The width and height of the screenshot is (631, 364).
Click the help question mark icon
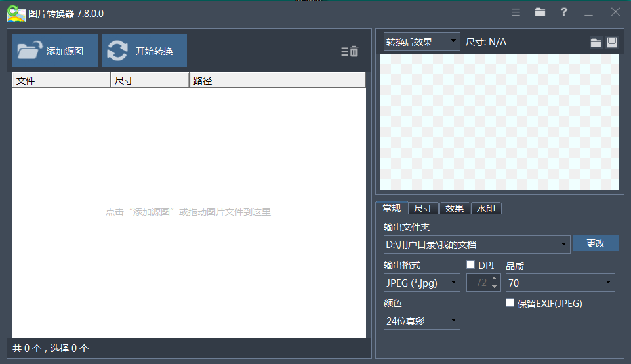(x=563, y=12)
